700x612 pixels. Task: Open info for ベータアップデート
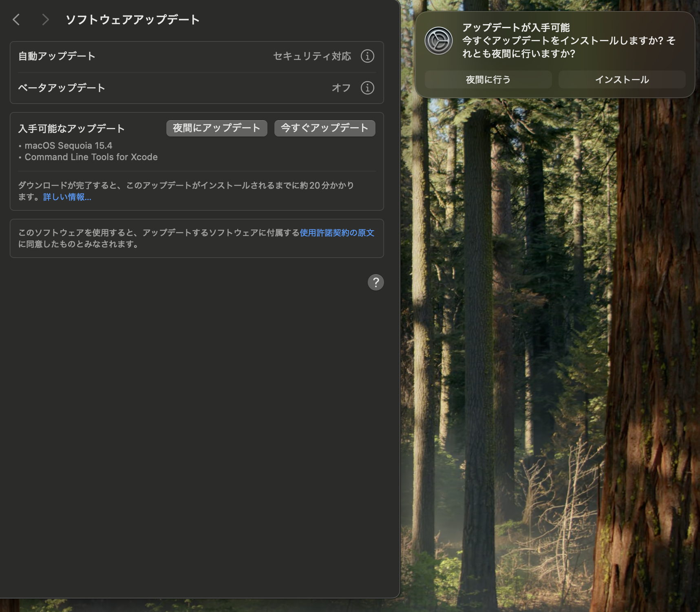coord(367,88)
